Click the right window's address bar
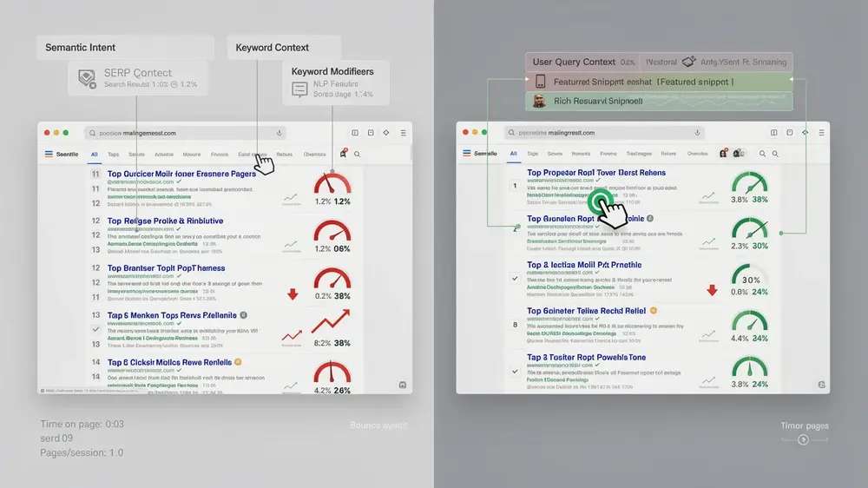The height and width of the screenshot is (488, 868). tap(604, 133)
